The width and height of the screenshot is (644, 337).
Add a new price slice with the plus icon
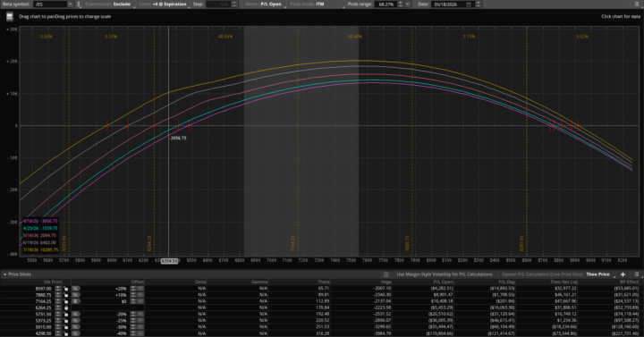(x=623, y=274)
